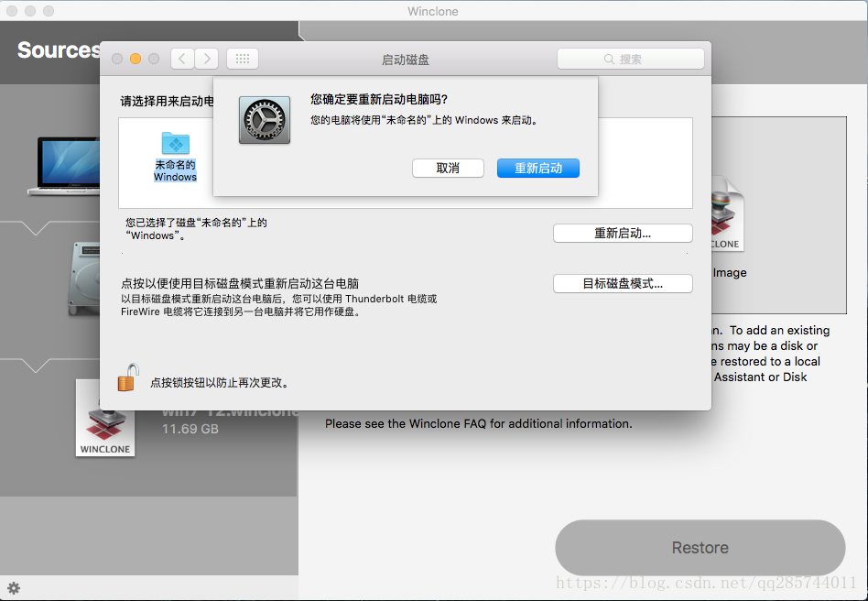Focus the 搜索 search field
Viewport: 868px width, 601px height.
point(631,59)
